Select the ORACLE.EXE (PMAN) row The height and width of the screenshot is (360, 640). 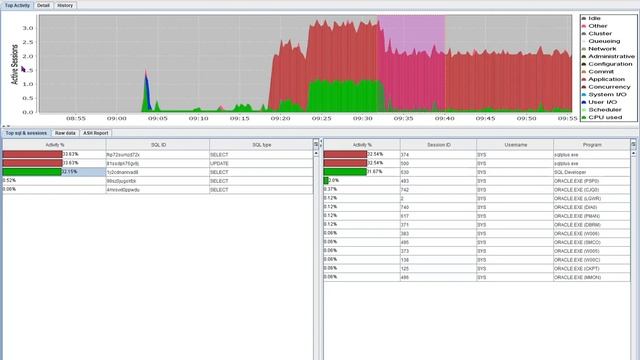[x=477, y=216]
